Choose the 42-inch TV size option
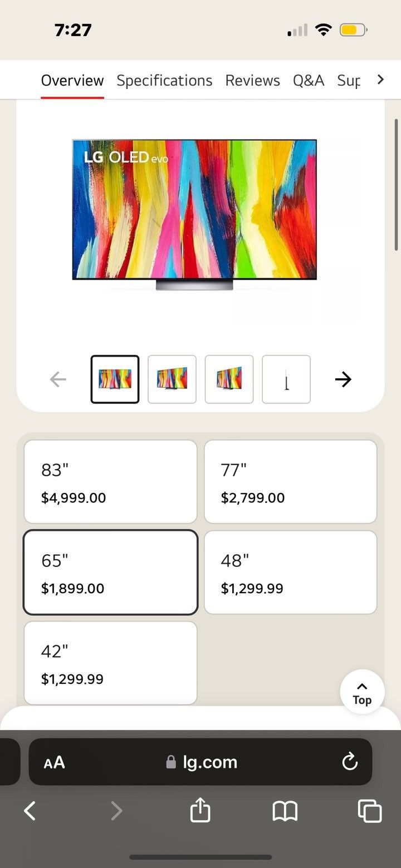Screen dimensions: 401x868 coord(110,662)
